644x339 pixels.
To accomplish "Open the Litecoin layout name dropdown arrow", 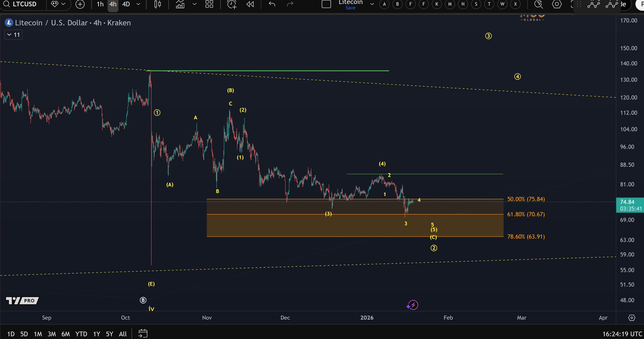I will coord(372,4).
